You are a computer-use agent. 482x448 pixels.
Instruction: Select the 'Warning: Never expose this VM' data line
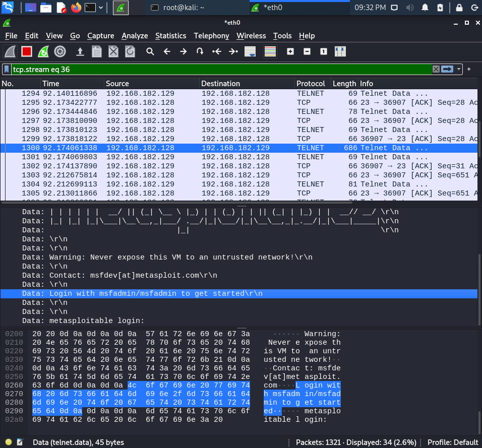pos(239,257)
